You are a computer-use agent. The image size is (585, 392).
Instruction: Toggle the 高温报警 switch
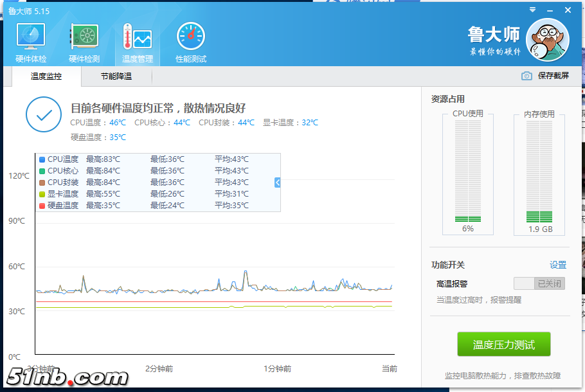(x=539, y=283)
